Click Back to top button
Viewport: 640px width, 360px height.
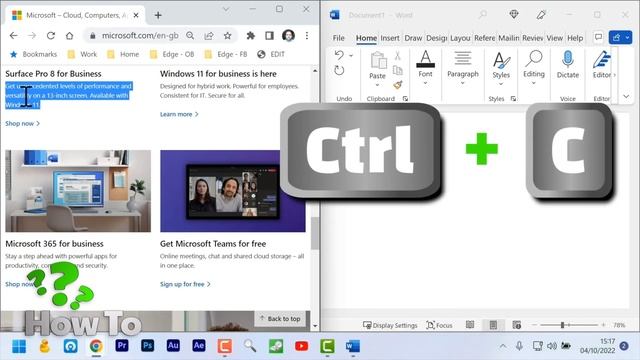tap(280, 318)
